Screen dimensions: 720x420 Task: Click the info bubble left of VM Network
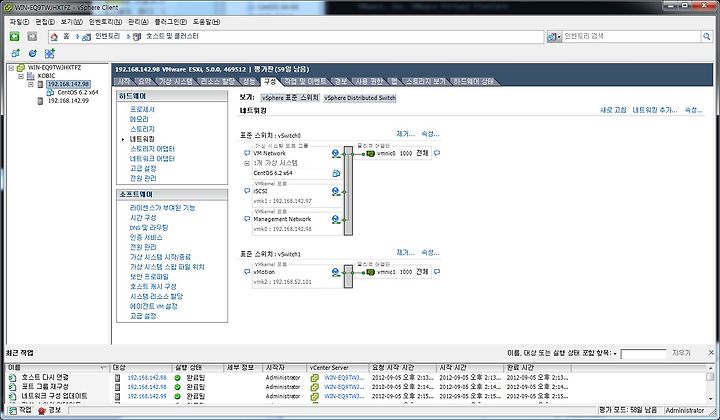tap(247, 153)
